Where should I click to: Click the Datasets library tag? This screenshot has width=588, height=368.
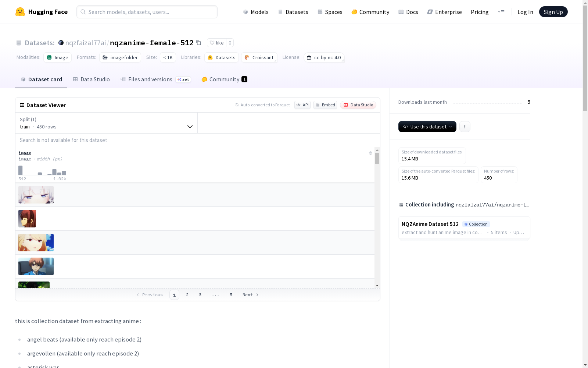[x=222, y=57]
